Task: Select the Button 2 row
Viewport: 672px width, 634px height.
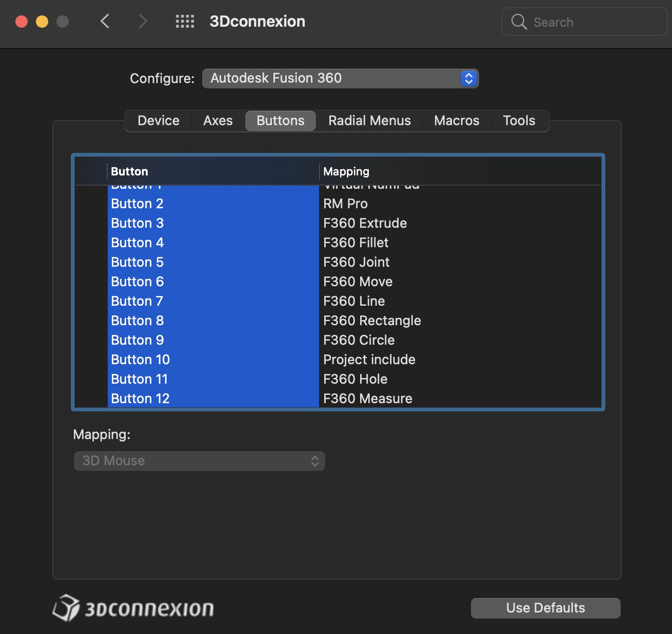Action: point(338,204)
